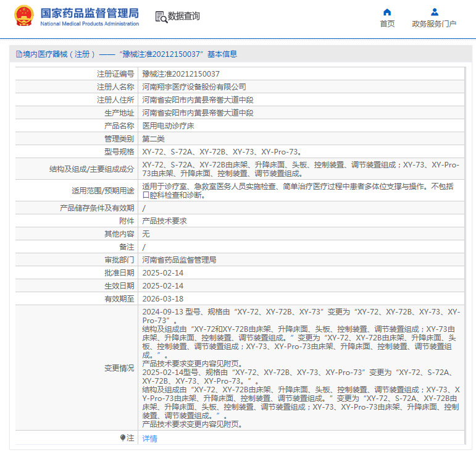Select the 河南翔宇医疗设备股份有限公司 registrant name
476x451 pixels.
point(194,87)
